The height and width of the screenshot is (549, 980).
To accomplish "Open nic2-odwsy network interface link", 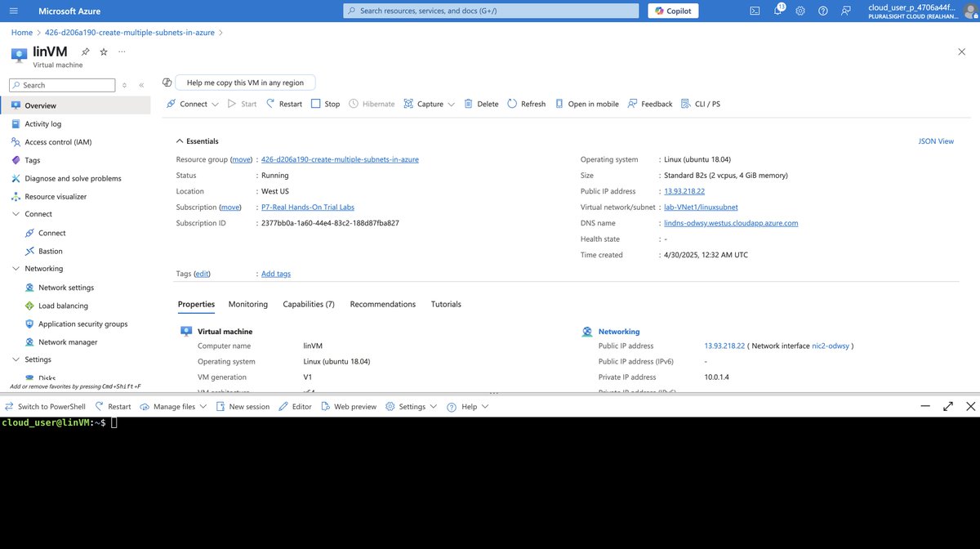I will pyautogui.click(x=831, y=346).
